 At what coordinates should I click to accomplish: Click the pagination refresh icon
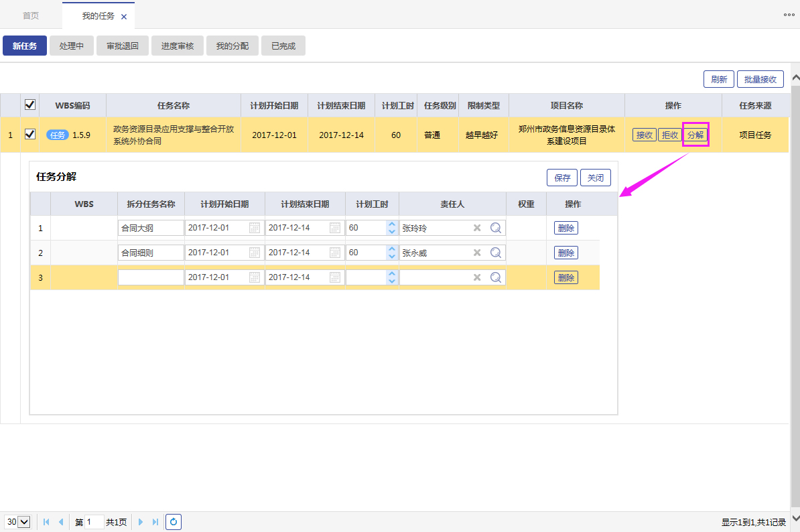(174, 522)
